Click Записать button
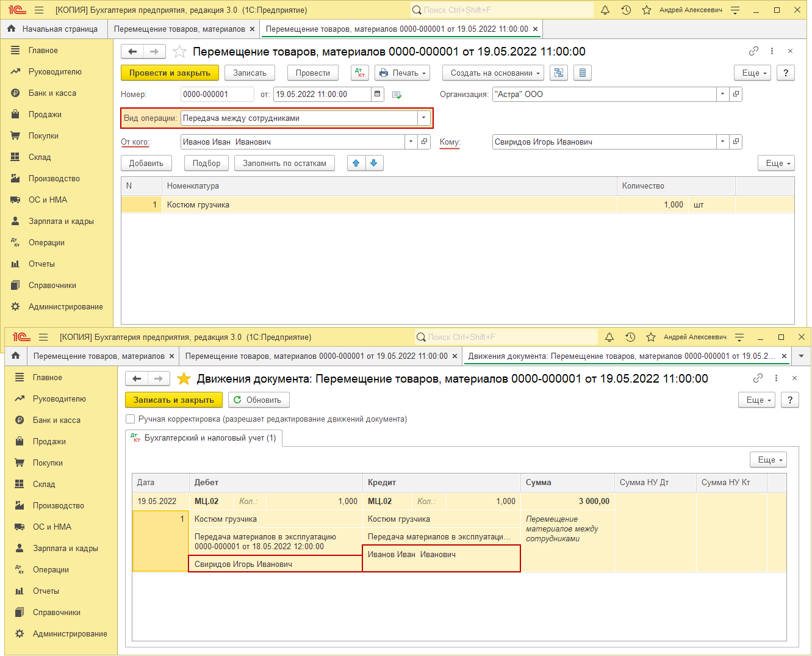812x656 pixels. point(250,73)
